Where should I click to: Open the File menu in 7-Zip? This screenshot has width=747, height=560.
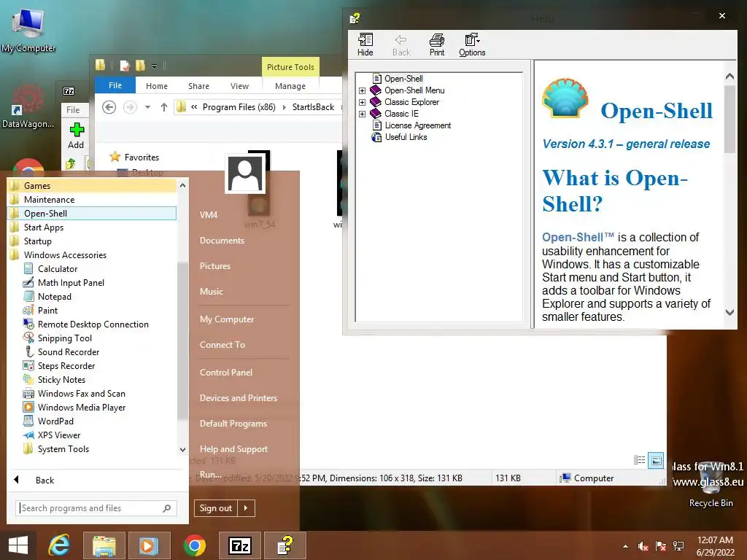tap(73, 110)
